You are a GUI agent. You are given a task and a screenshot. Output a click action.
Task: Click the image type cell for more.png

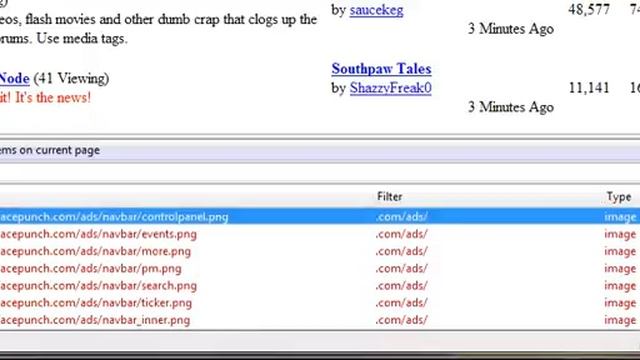tap(620, 252)
